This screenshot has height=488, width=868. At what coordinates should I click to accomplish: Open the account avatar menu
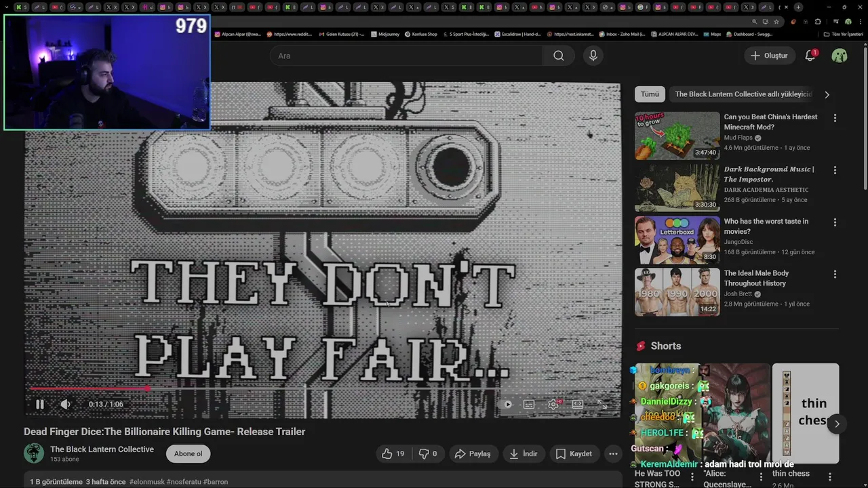840,56
